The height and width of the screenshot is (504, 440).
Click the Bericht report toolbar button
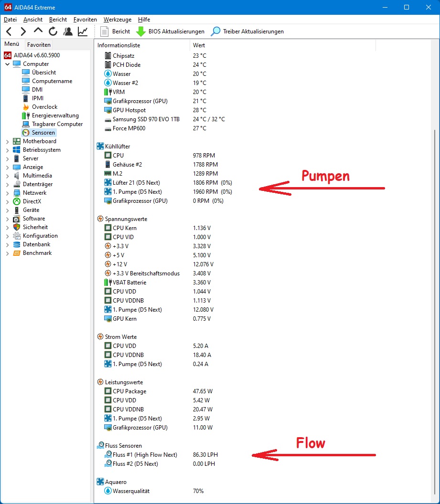pos(115,31)
